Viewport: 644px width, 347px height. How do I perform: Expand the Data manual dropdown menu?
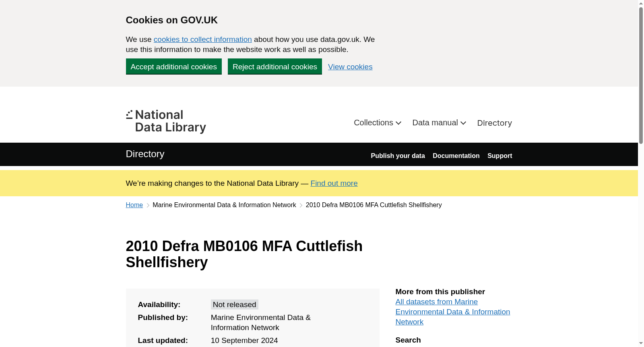[439, 123]
